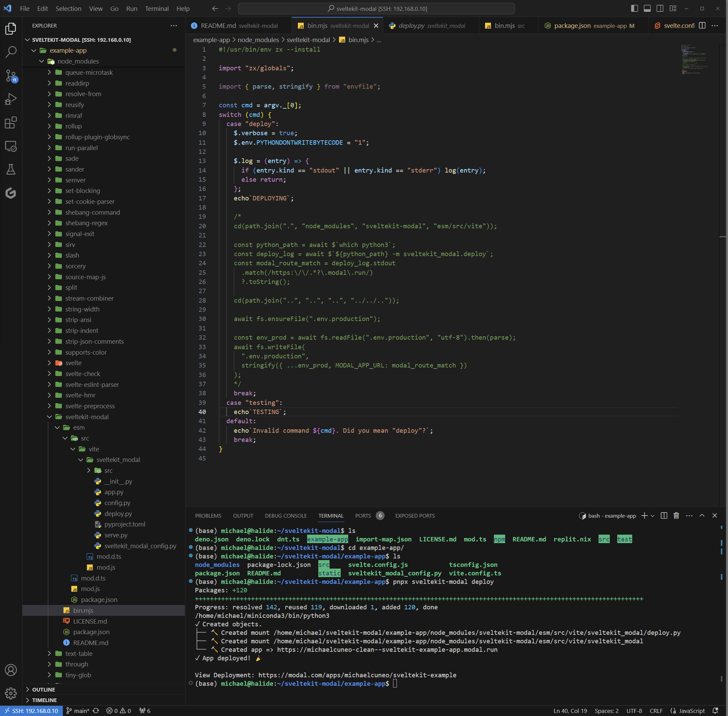
Task: Go back with navigation arrow
Action: coord(215,8)
